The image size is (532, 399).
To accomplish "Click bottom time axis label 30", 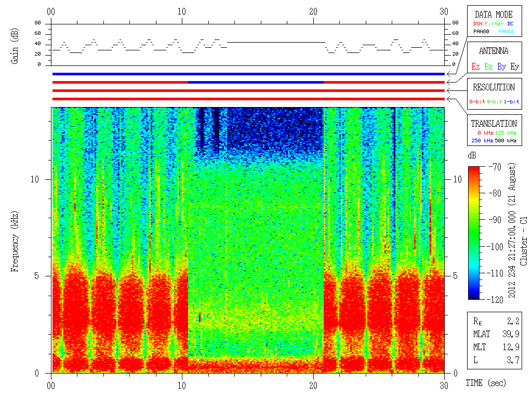I will (444, 385).
